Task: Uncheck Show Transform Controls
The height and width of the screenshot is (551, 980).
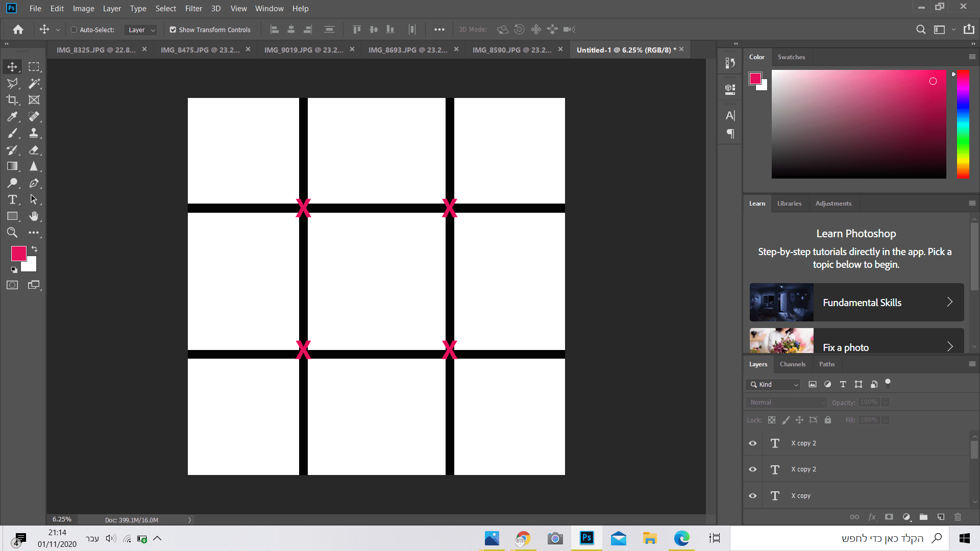Action: click(x=173, y=30)
